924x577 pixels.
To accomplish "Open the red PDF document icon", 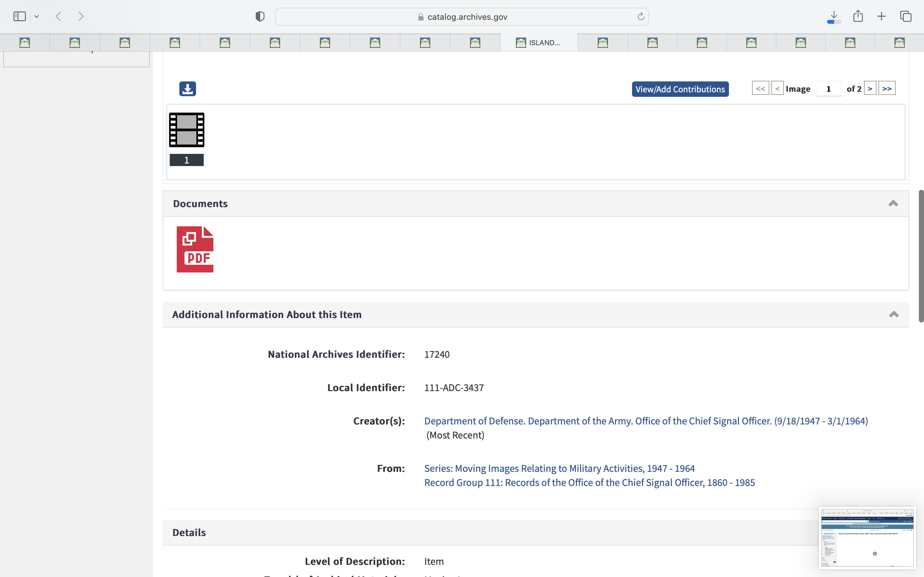I will point(195,249).
